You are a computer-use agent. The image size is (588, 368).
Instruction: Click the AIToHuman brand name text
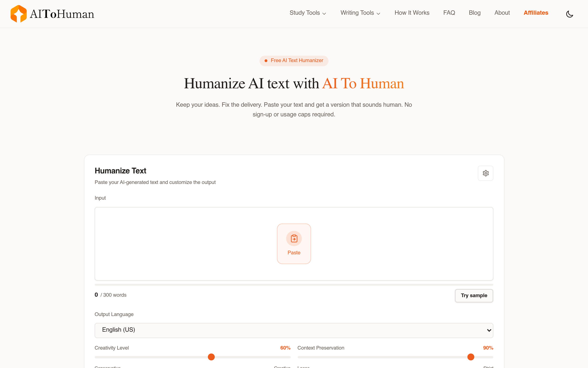[62, 14]
